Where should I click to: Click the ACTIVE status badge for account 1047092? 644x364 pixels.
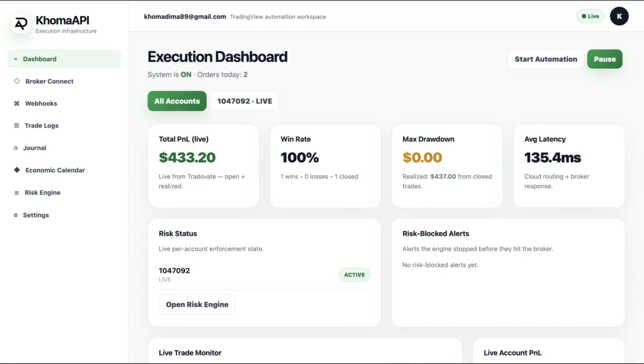354,274
